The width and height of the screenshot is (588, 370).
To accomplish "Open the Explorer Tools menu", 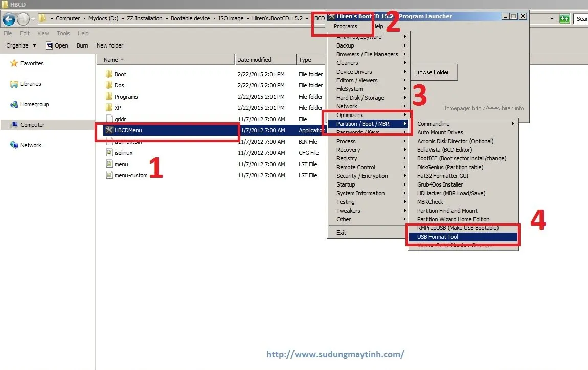I will (63, 33).
